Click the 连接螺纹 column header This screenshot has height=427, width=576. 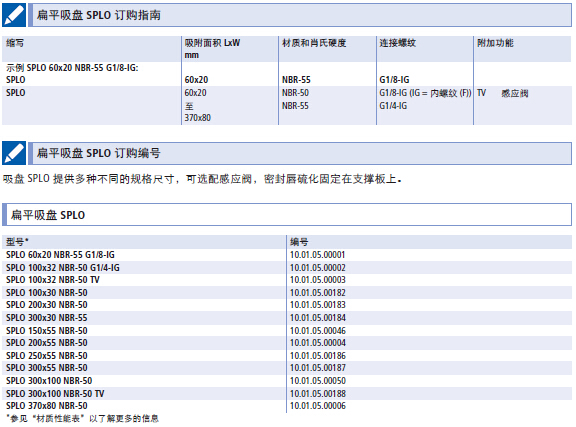(x=397, y=43)
